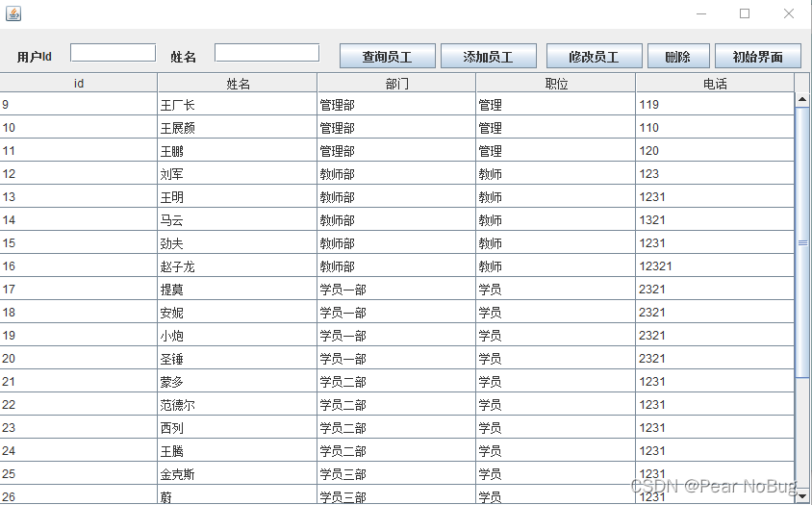This screenshot has width=812, height=505.
Task: Click the id cell 16
Action: (x=78, y=266)
